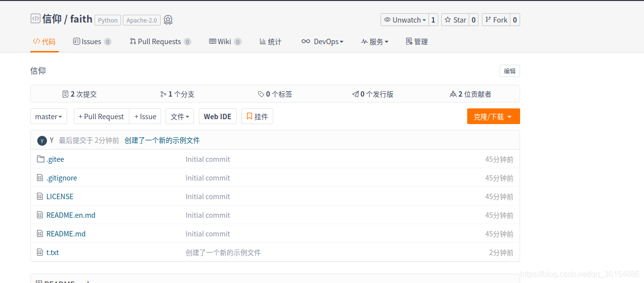The image size is (644, 283).
Task: Click the file icon beside LICENSE
Action: click(40, 196)
